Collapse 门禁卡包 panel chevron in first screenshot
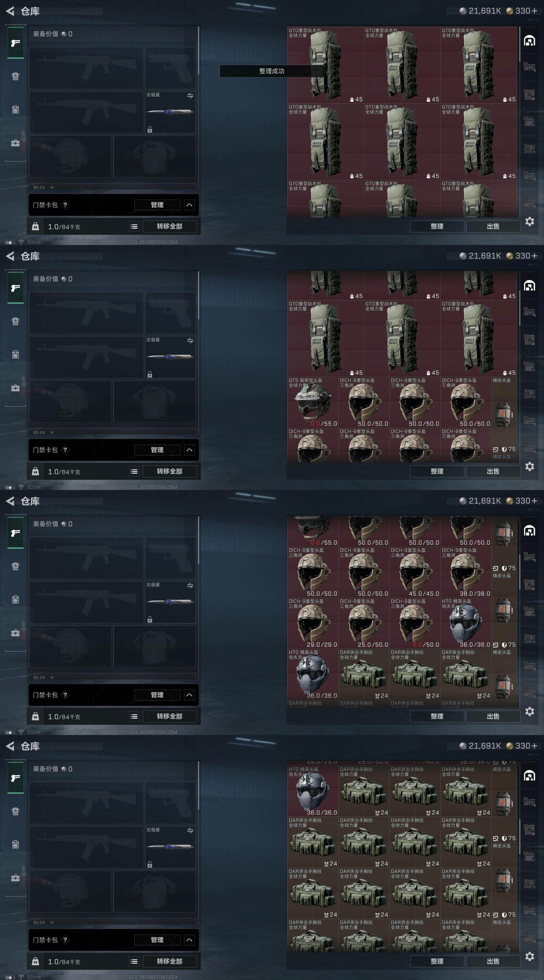This screenshot has width=544, height=980. 189,205
